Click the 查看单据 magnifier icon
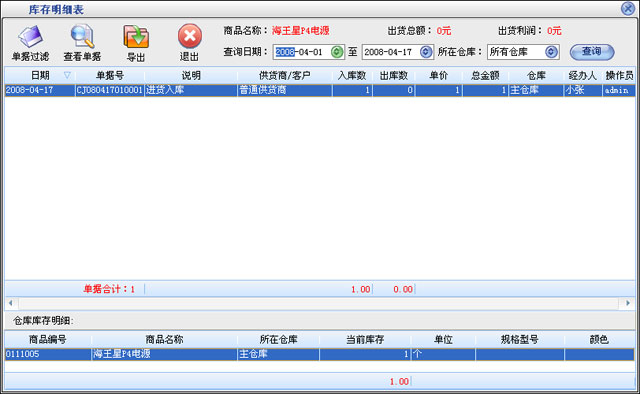Screen dimensions: 640x394 [x=82, y=43]
